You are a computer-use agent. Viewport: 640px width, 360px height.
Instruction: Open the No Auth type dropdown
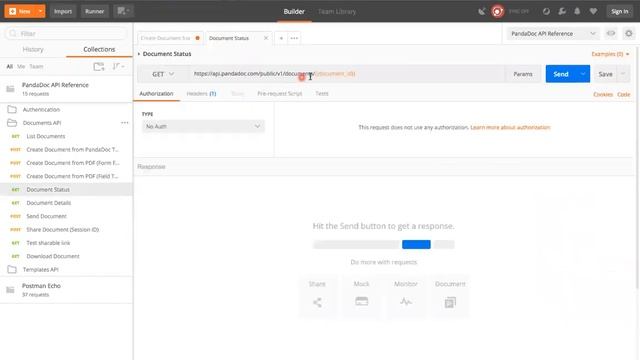203,127
